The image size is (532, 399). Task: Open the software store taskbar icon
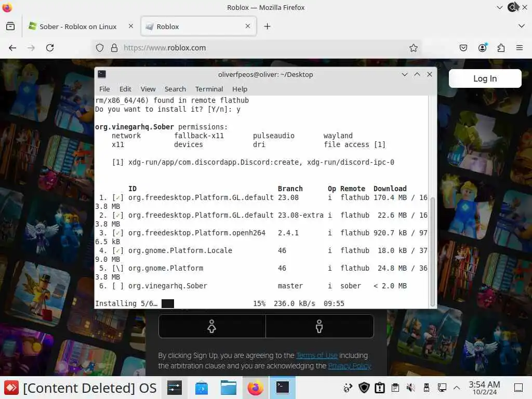pyautogui.click(x=202, y=388)
